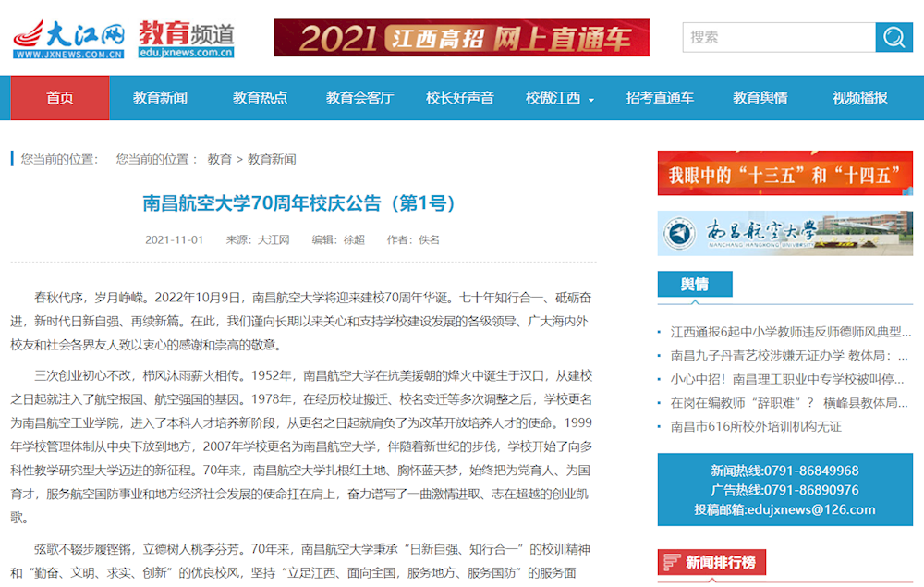924x587 pixels.
Task: Open 教育会客厅 in navigation bar
Action: click(359, 98)
